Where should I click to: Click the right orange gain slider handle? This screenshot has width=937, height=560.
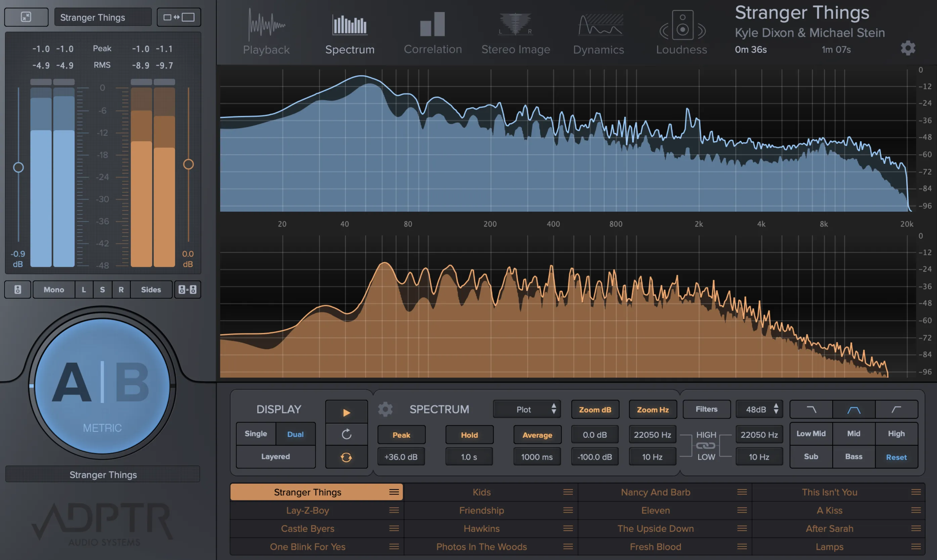[188, 164]
